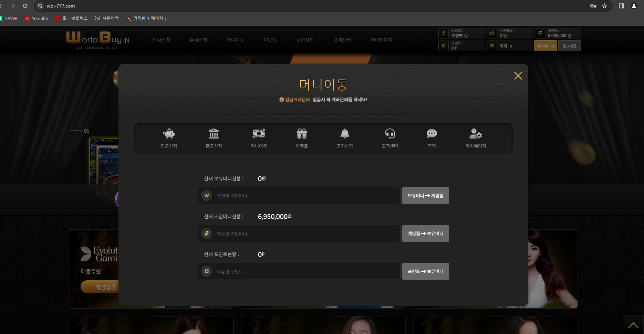Open the gift box 이벤트 icon
This screenshot has width=644, height=334.
point(302,134)
